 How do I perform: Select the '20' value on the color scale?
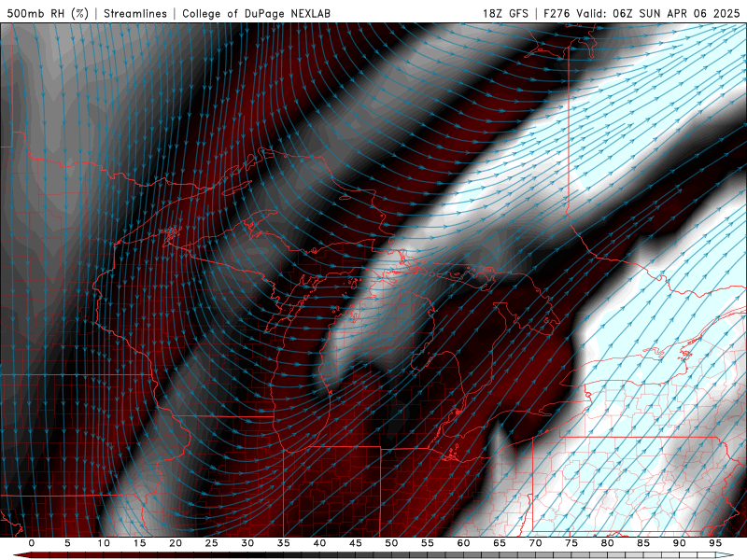pyautogui.click(x=176, y=543)
